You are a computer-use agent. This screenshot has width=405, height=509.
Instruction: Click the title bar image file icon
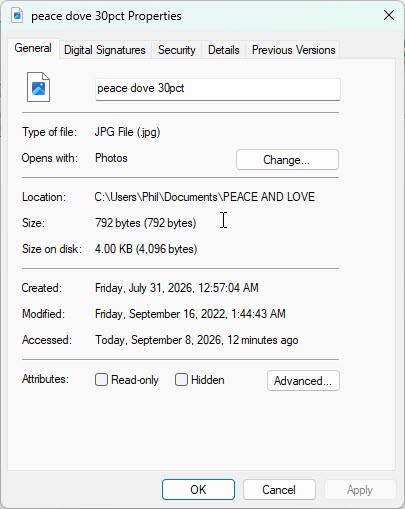click(17, 15)
